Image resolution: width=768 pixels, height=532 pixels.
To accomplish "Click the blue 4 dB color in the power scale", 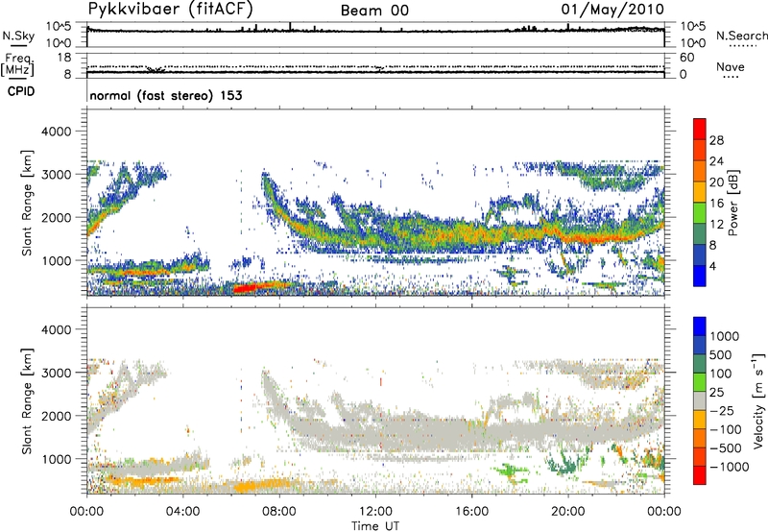I will 700,276.
